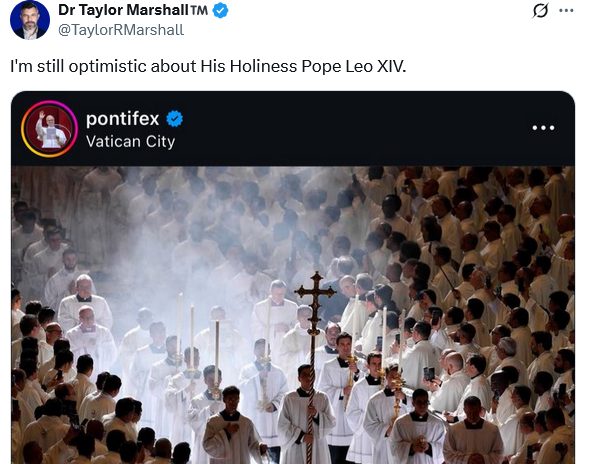
Task: Click the pontifex username
Action: pyautogui.click(x=122, y=119)
